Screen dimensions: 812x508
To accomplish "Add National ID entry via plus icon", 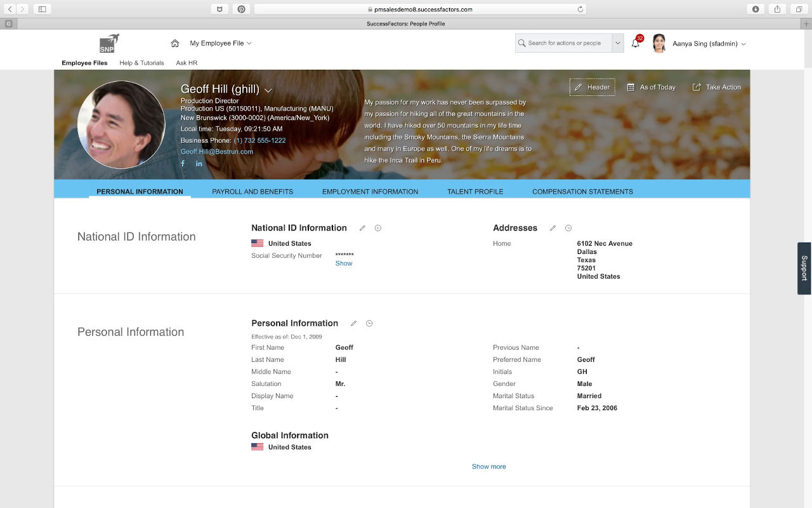I will click(x=377, y=228).
